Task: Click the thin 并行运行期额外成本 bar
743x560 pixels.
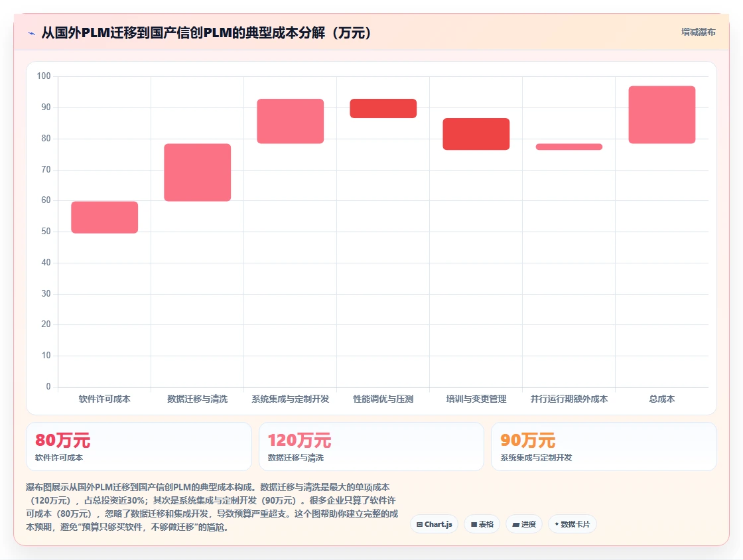Action: coord(569,147)
